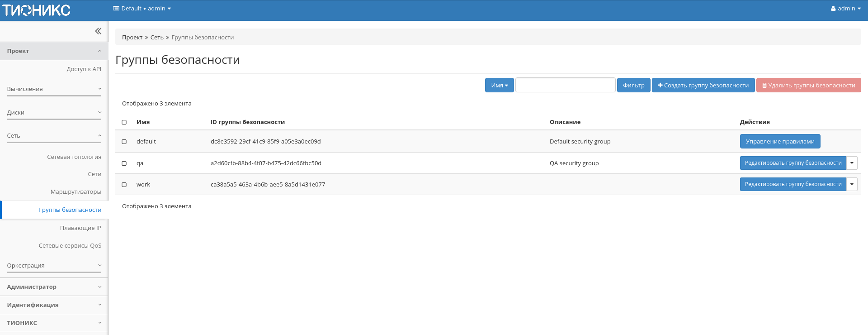868x335 pixels.
Task: Expand the Вычисления sidebar section
Action: pos(54,89)
